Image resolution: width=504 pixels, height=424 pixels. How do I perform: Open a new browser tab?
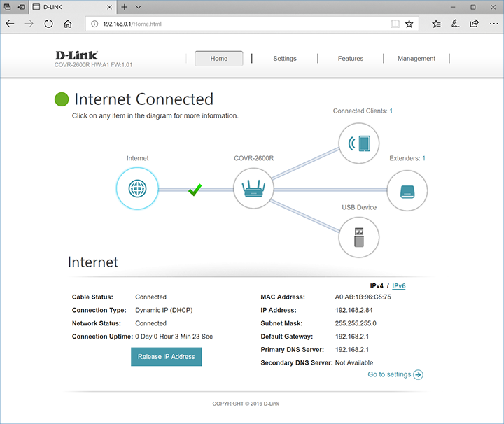tap(124, 6)
